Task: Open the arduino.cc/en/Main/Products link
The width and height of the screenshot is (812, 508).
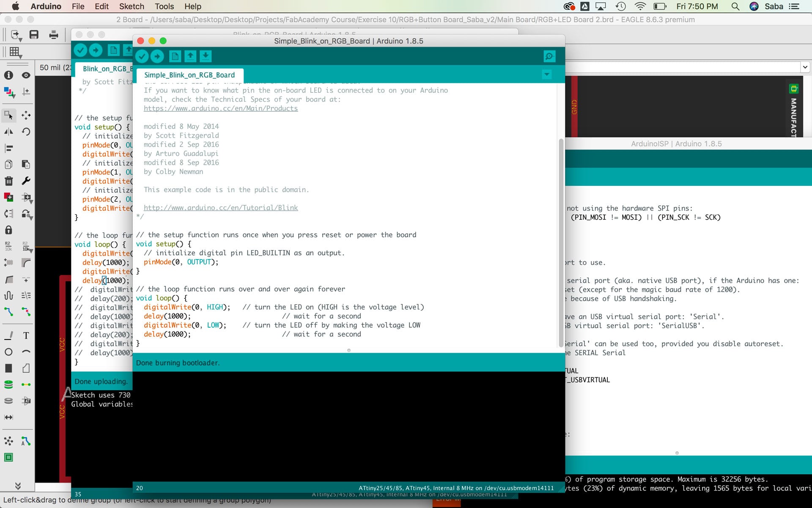Action: 221,108
